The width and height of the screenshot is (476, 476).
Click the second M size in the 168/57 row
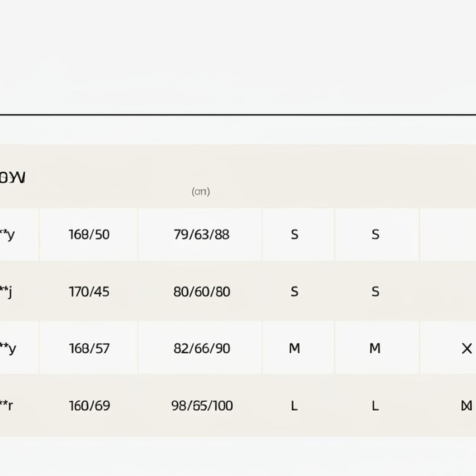[375, 348]
